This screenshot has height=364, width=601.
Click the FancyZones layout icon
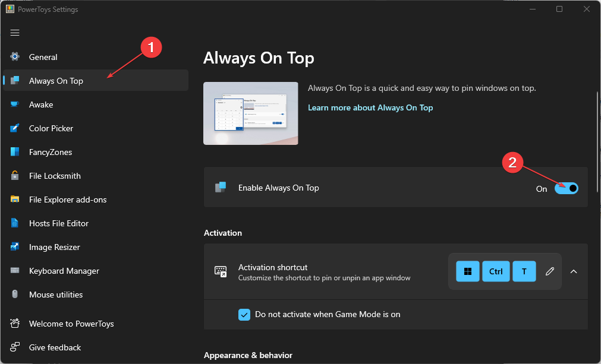pyautogui.click(x=15, y=151)
